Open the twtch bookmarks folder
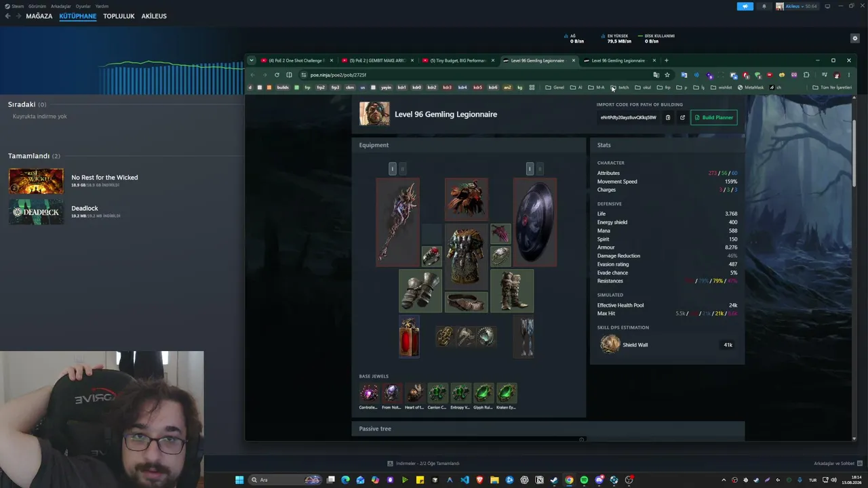The width and height of the screenshot is (868, 488). (620, 87)
